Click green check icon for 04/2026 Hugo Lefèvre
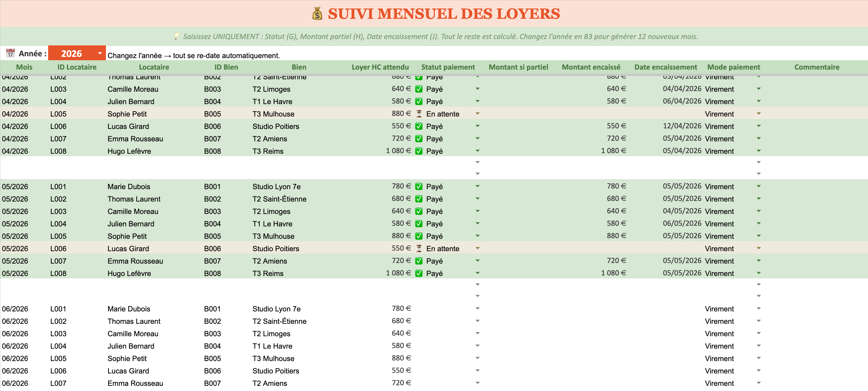Viewport: 868px width, 391px height. pyautogui.click(x=419, y=151)
